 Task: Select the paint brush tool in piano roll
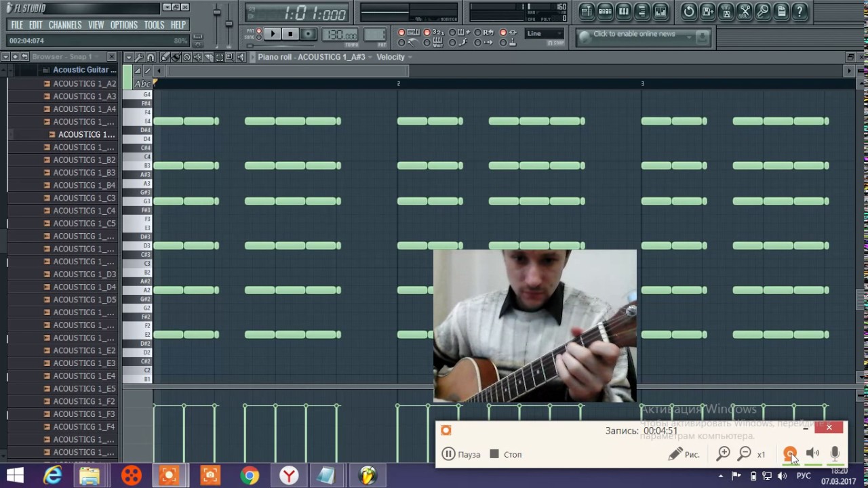(x=176, y=57)
